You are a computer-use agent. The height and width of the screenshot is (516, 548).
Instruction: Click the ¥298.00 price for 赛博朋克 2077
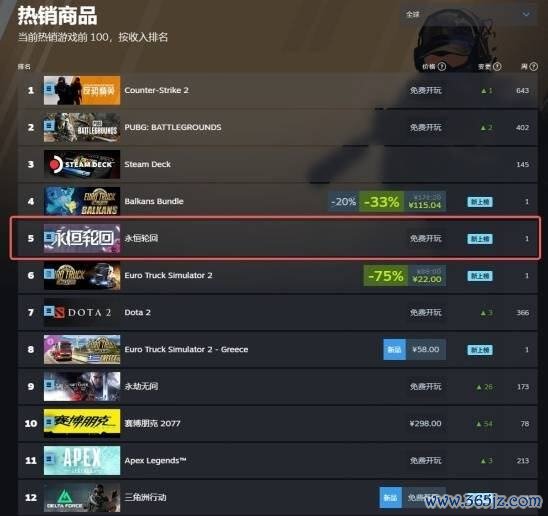coord(425,423)
